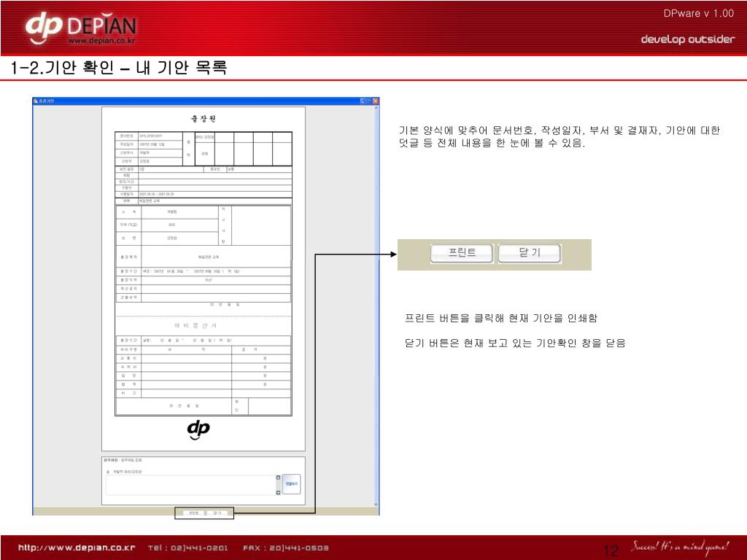This screenshot has width=747, height=560.
Task: Minimize the draft confirmation window
Action: coord(364,101)
